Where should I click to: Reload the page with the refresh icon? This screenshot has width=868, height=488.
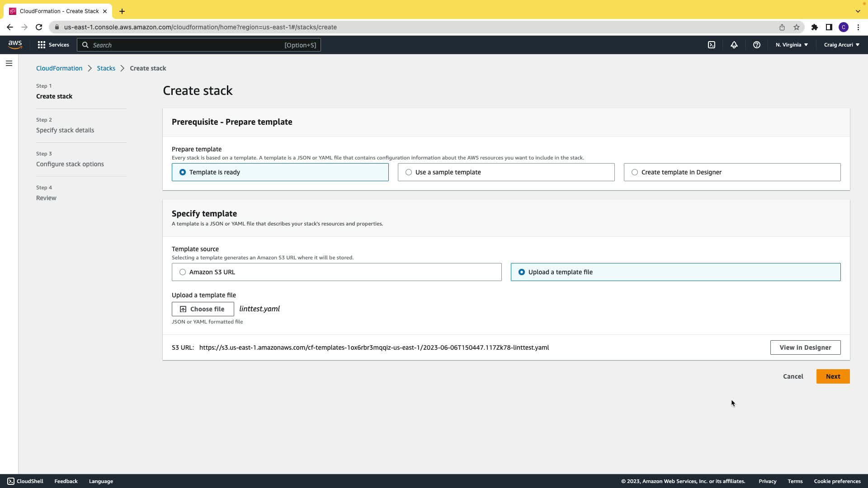click(39, 27)
